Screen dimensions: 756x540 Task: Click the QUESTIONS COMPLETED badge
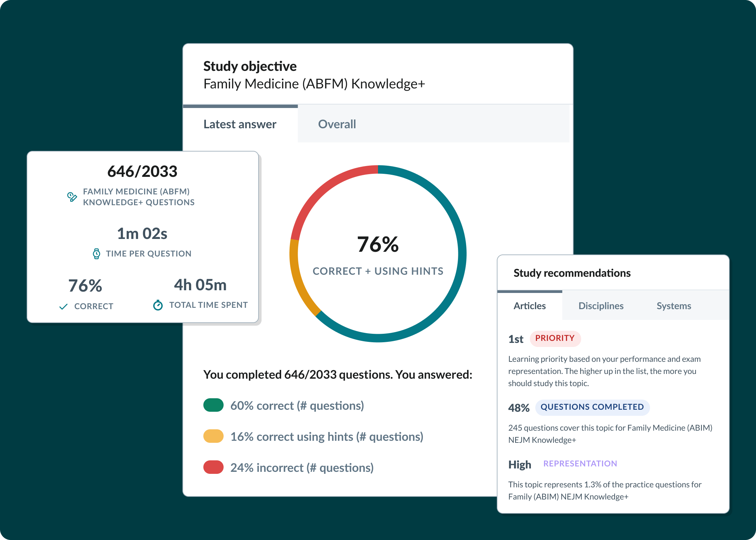[x=592, y=407]
